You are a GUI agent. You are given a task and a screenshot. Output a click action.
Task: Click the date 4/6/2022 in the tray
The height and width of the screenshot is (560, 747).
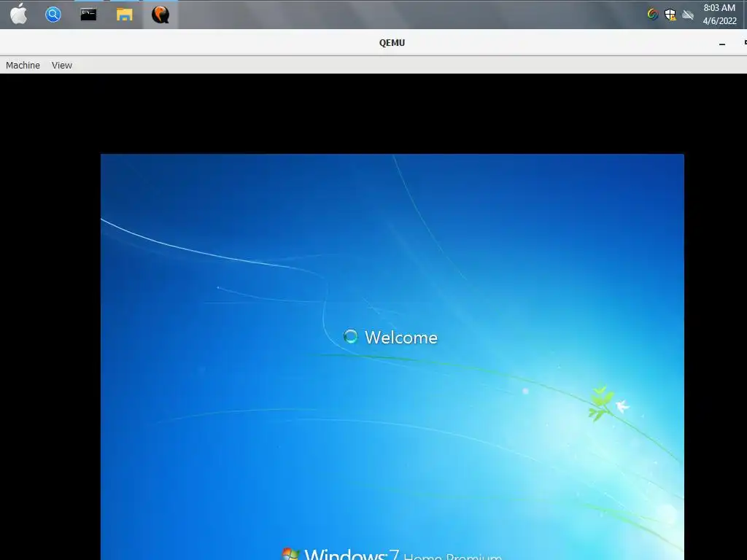coord(719,21)
